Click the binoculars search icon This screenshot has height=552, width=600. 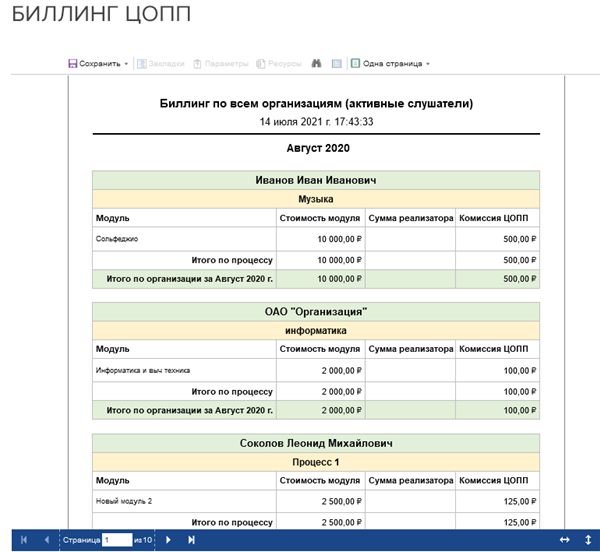point(316,63)
